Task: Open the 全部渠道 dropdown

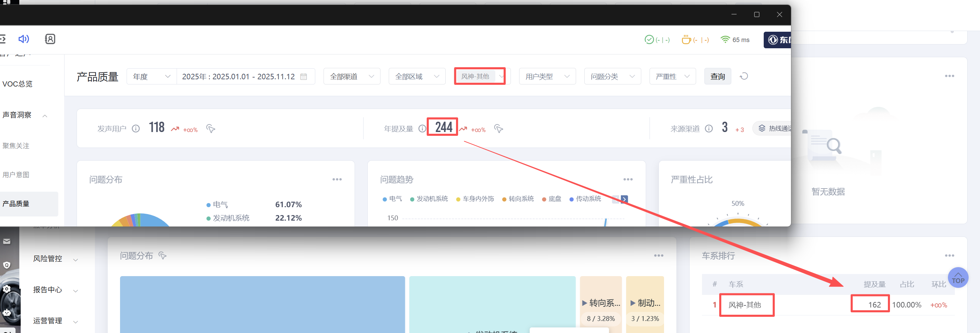Action: pos(352,77)
